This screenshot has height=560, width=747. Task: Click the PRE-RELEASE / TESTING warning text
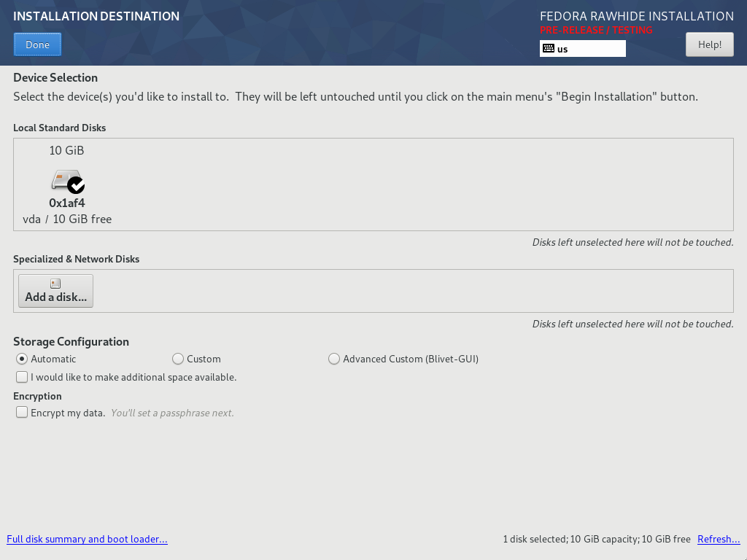click(596, 30)
